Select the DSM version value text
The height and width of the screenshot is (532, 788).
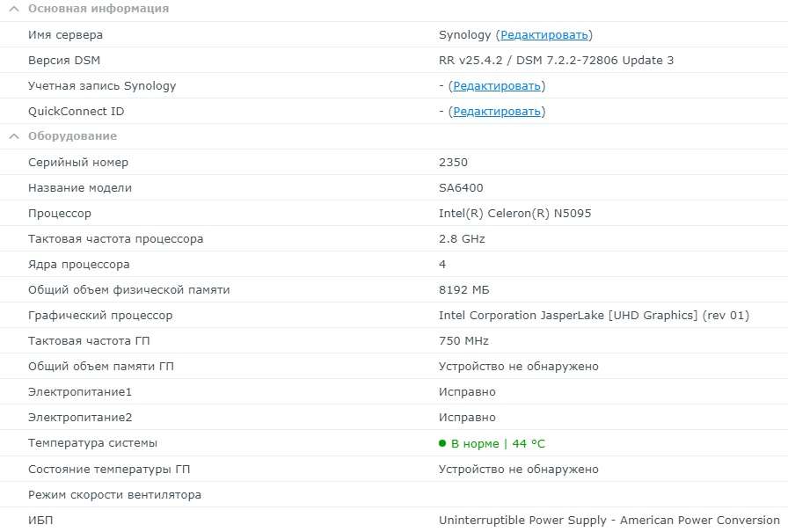556,61
